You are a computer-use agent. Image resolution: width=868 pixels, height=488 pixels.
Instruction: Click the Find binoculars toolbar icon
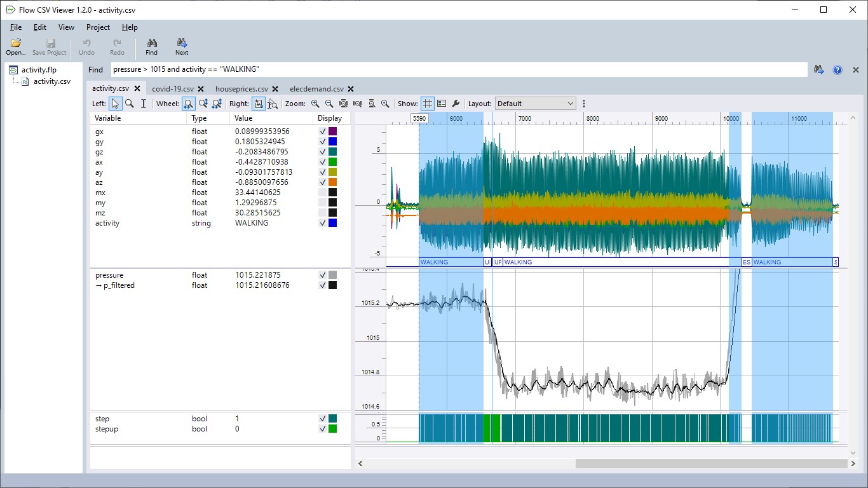coord(152,43)
